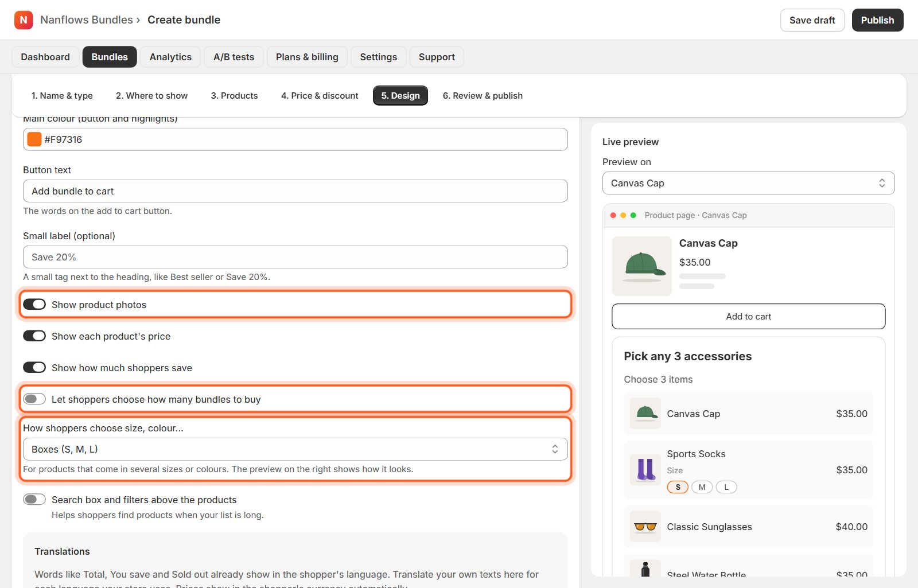Turn off Show how much shoppers save
Viewport: 918px width, 588px height.
tap(34, 368)
